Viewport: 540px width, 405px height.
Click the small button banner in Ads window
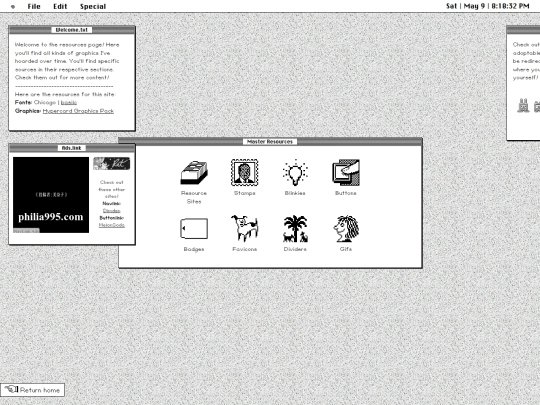click(112, 163)
